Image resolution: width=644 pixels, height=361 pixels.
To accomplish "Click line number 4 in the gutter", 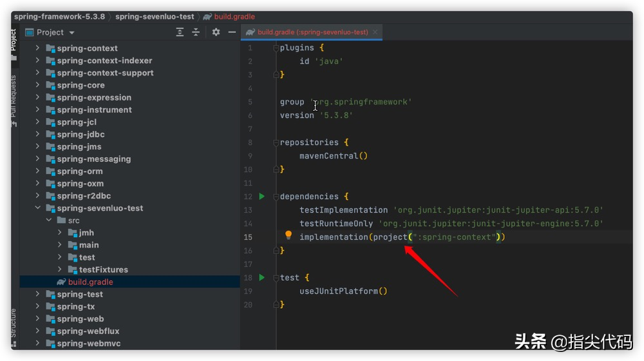I will 250,88.
